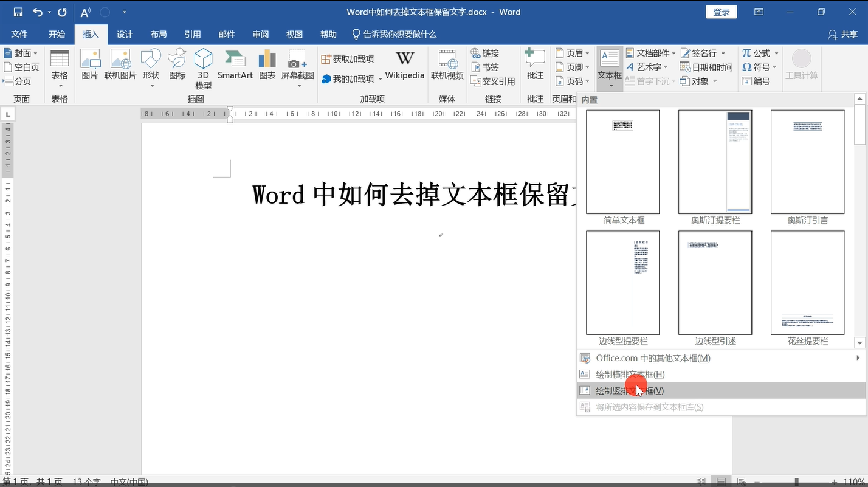Insert a table via 表格 icon
The height and width of the screenshot is (487, 868).
(60, 68)
